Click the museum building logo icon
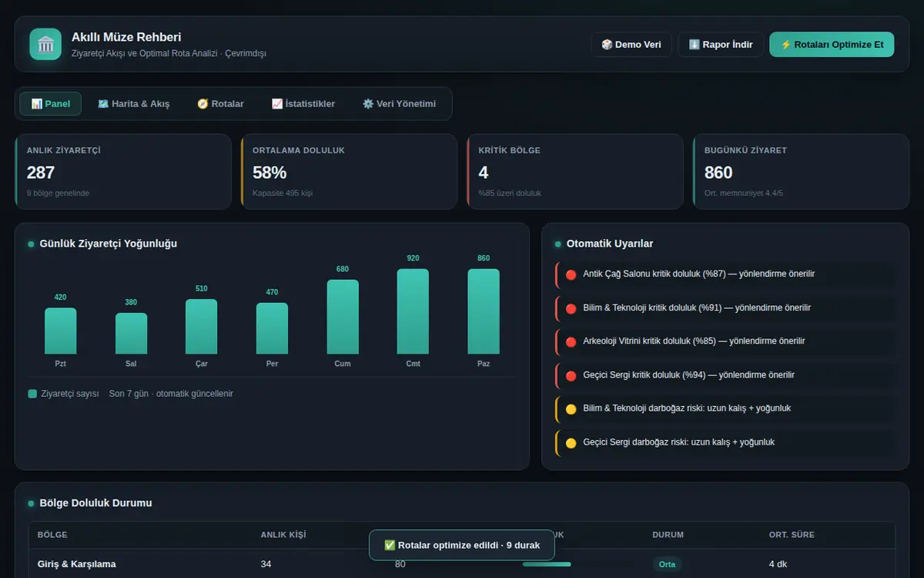 [45, 44]
